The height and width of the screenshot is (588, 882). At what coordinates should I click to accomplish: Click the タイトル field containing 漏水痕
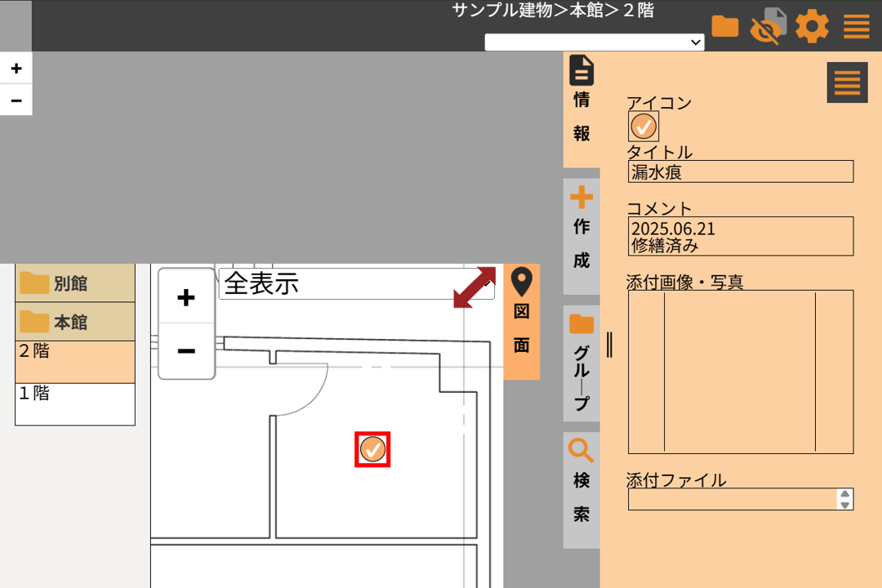pos(740,171)
